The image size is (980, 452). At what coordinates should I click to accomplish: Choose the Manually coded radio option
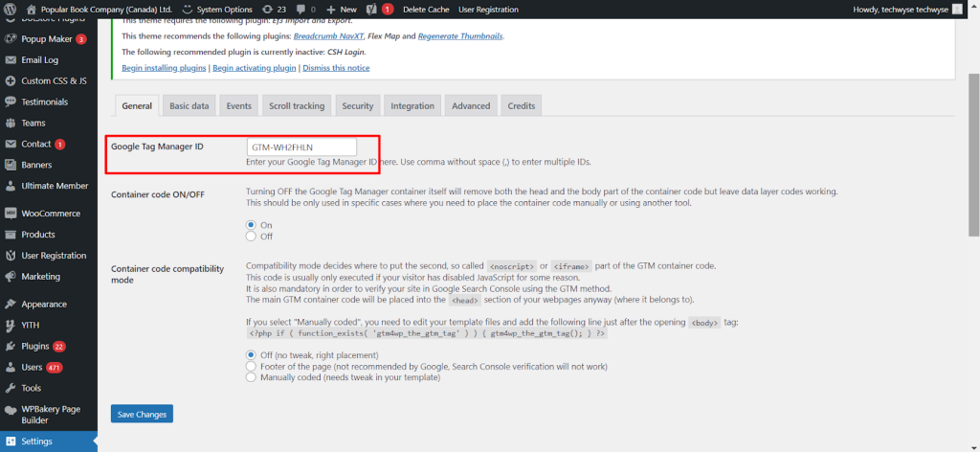pyautogui.click(x=252, y=377)
